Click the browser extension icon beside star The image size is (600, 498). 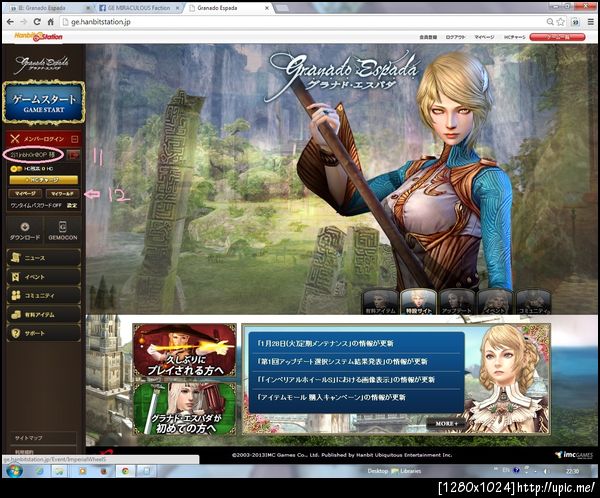(x=575, y=22)
